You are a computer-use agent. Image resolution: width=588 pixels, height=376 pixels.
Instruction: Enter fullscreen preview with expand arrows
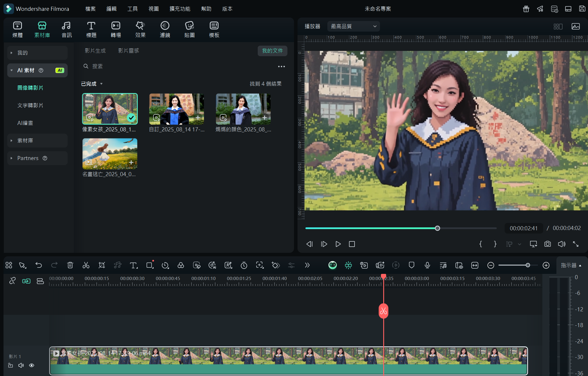tap(576, 244)
